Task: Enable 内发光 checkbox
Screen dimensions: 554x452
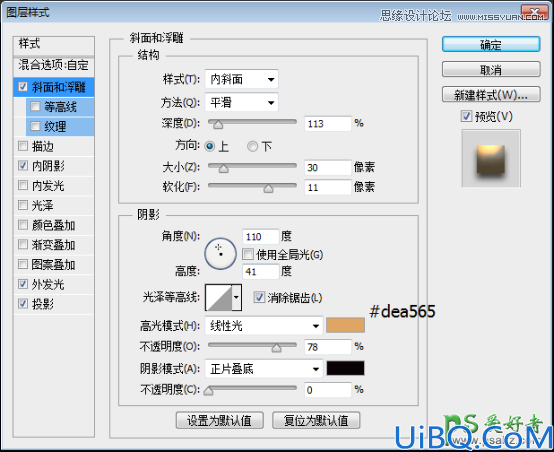Action: (x=23, y=185)
